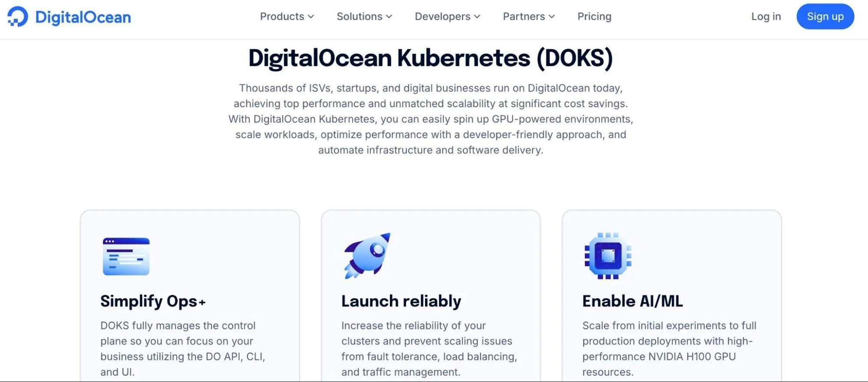Open the Products menu

287,16
